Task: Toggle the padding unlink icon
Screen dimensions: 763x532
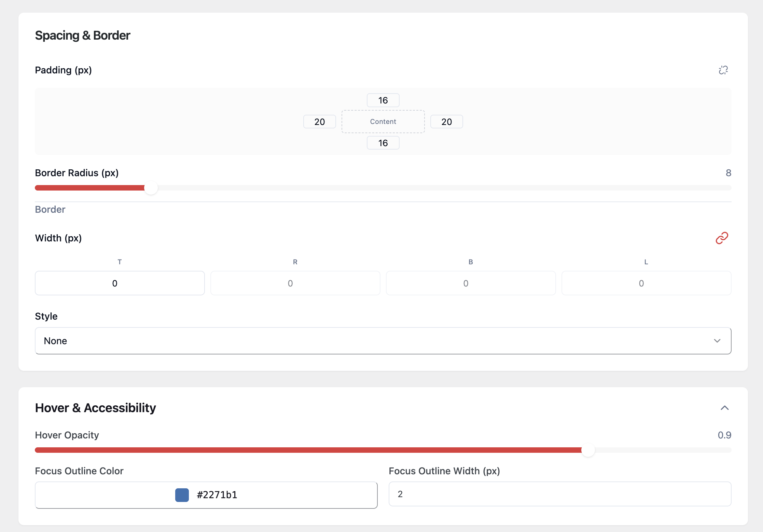Action: (723, 70)
